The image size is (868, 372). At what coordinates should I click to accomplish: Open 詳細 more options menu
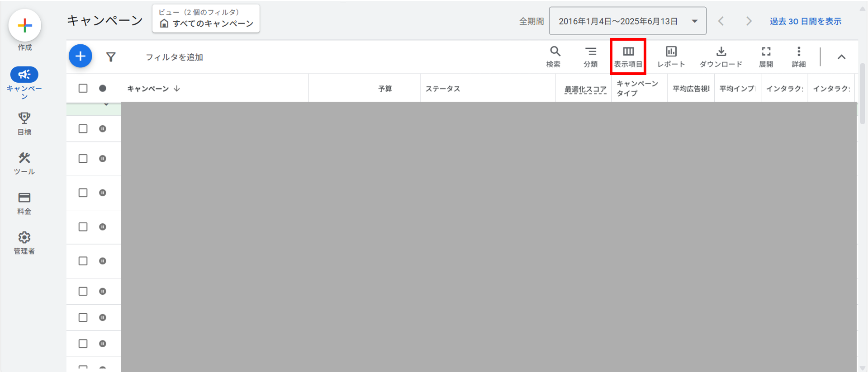(x=799, y=57)
